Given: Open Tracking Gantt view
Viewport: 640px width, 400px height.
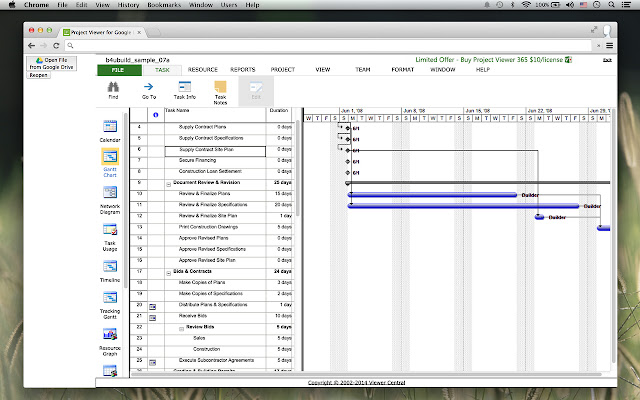Looking at the screenshot, I should [x=110, y=305].
